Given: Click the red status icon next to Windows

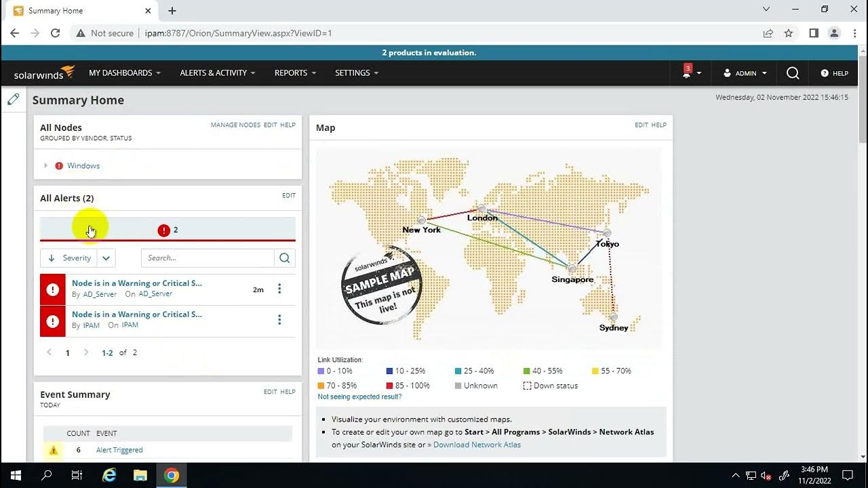Looking at the screenshot, I should (x=59, y=165).
